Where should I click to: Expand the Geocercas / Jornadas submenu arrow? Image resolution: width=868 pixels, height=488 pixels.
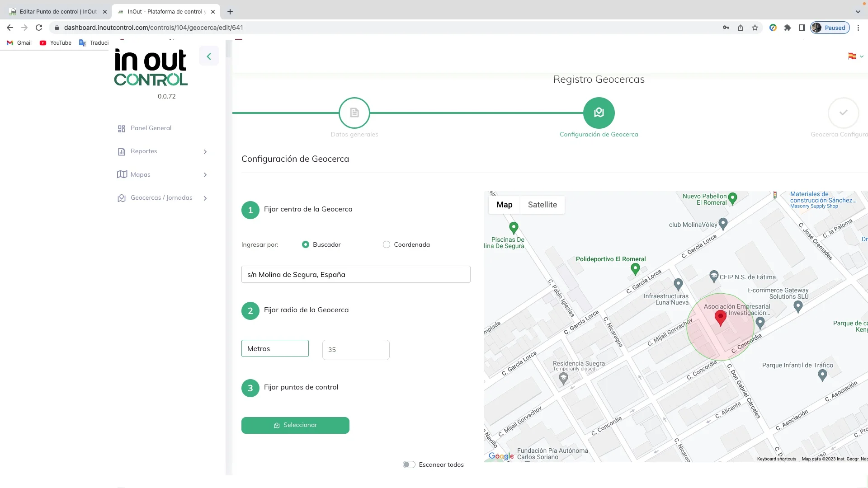pos(205,198)
